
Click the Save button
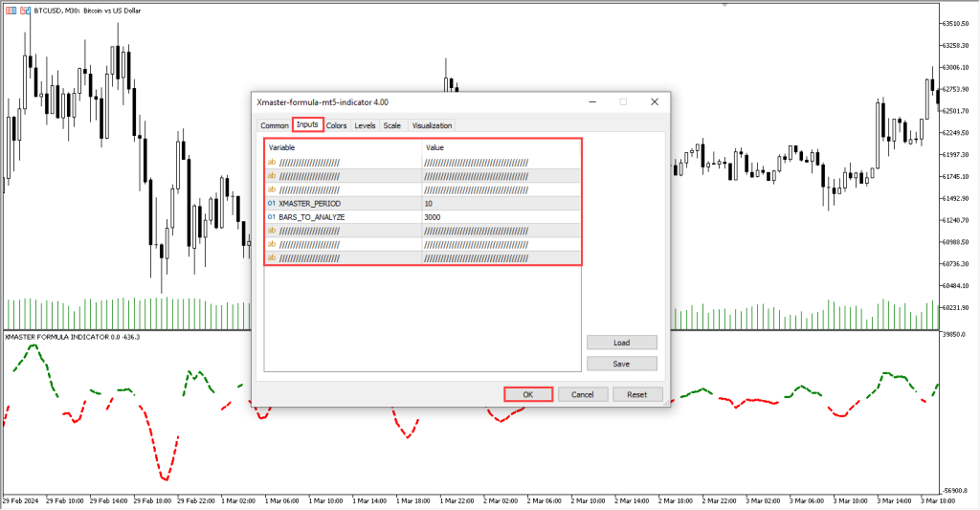pos(622,364)
